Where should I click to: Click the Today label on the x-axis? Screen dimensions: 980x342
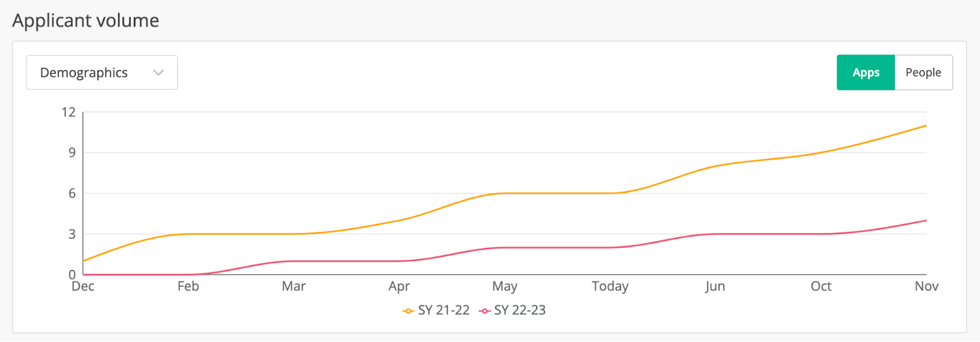pyautogui.click(x=610, y=286)
